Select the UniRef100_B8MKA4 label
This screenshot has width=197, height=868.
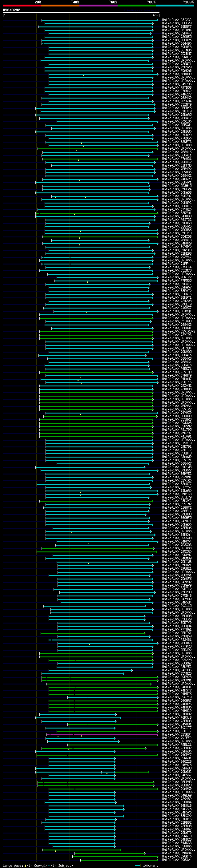point(177,535)
